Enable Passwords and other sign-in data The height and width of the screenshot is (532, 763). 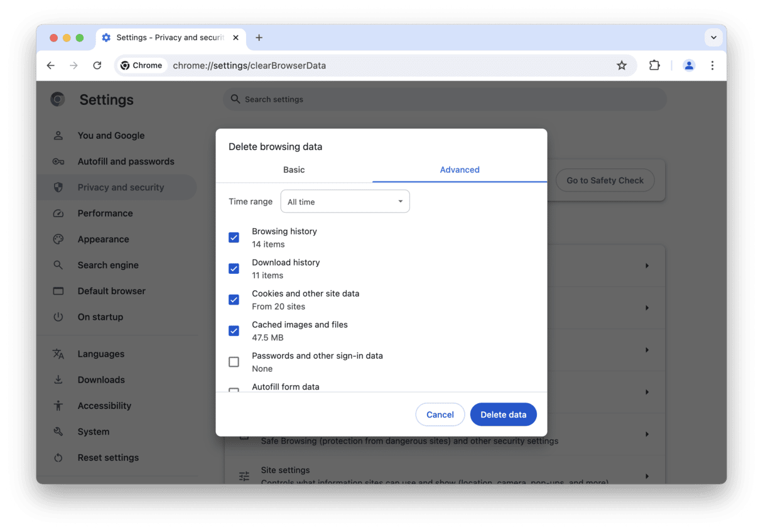[x=234, y=362]
